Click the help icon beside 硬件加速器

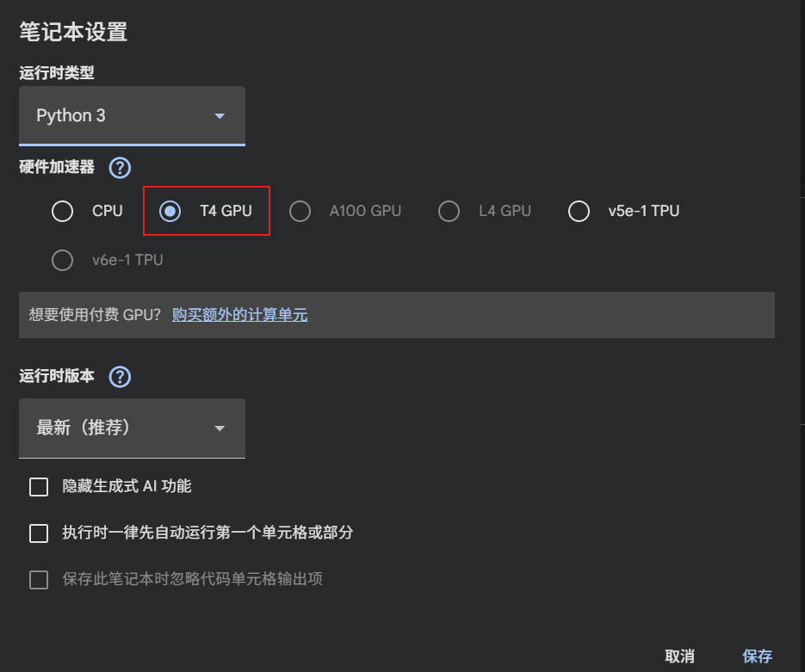(x=120, y=167)
